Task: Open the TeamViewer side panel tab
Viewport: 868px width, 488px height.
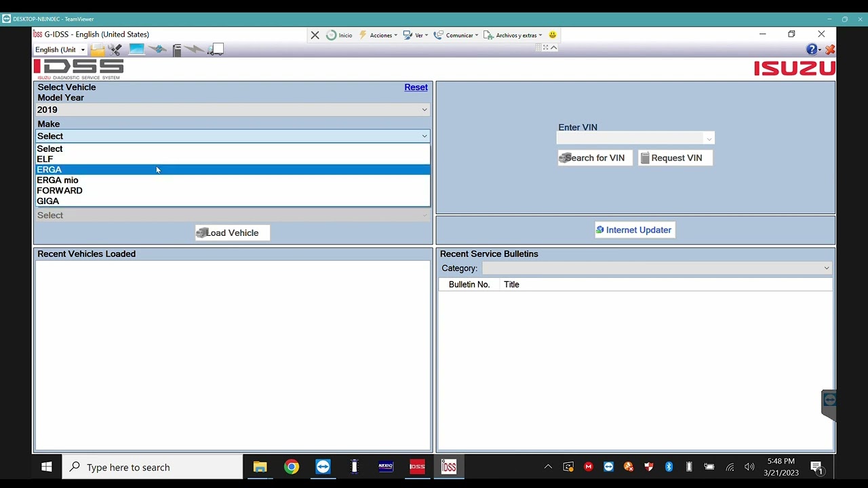Action: point(829,405)
